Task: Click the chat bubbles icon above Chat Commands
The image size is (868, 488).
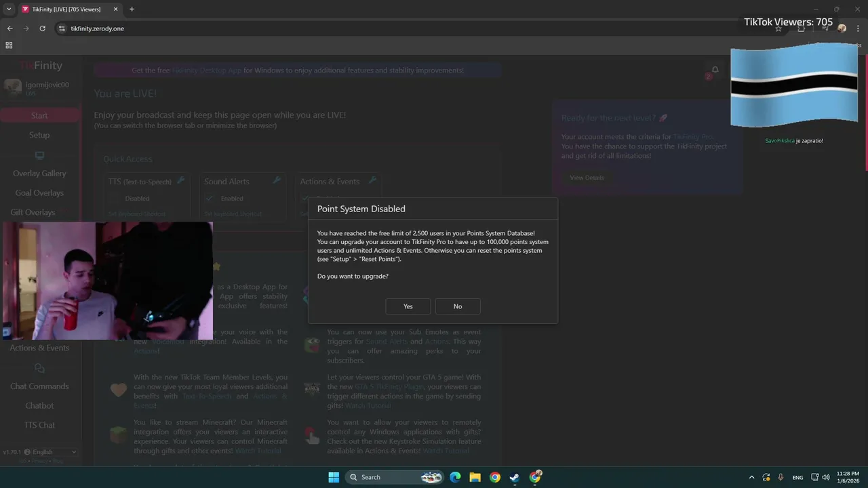Action: click(39, 368)
